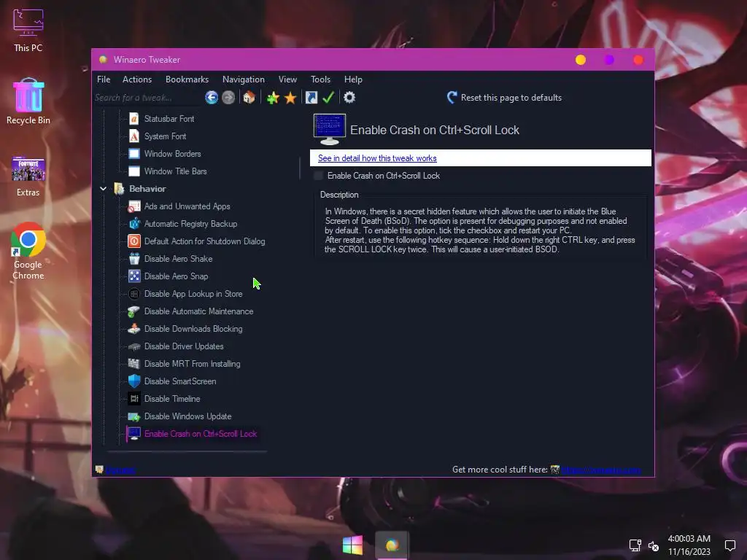Click the Disable Driver Updates icon
Image resolution: width=747 pixels, height=560 pixels.
point(134,346)
